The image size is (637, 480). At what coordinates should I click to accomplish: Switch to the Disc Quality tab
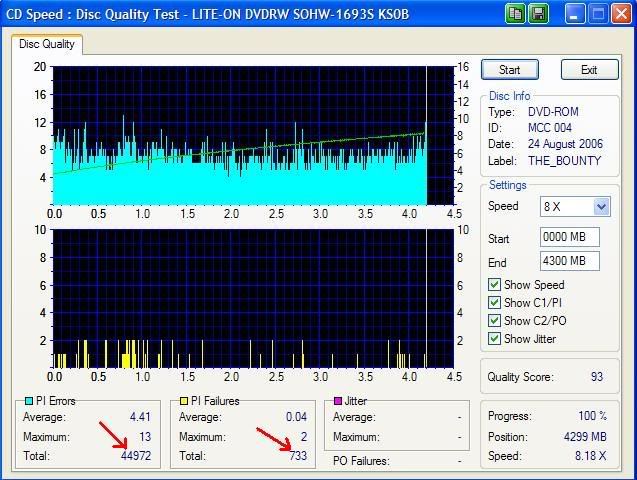(x=47, y=44)
